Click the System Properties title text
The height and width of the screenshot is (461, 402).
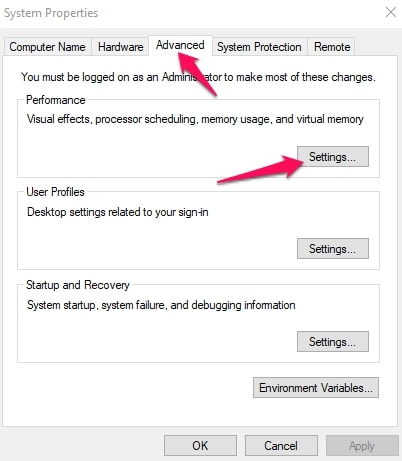coord(51,13)
